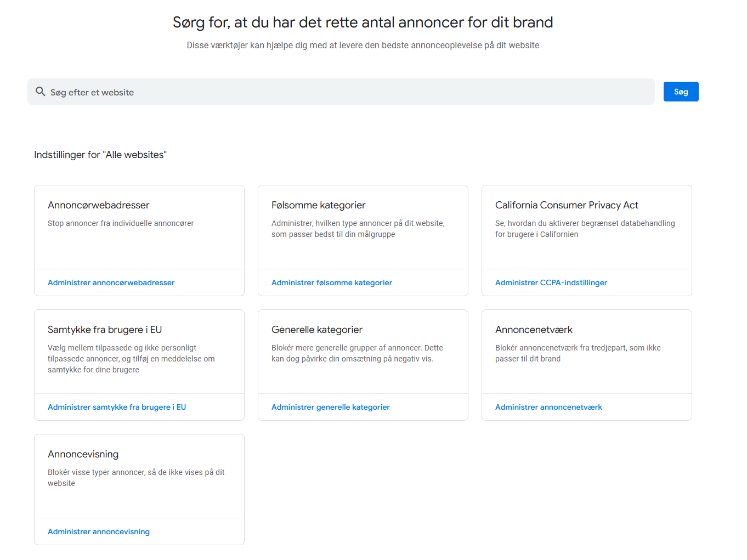Select the Følsomme kategorier card title

click(x=318, y=205)
